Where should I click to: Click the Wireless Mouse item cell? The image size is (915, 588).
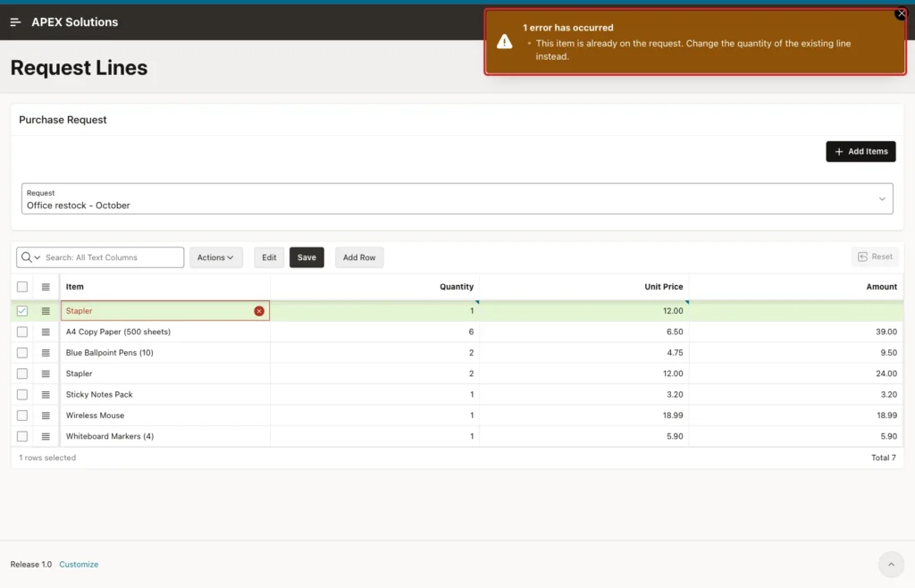pos(165,416)
